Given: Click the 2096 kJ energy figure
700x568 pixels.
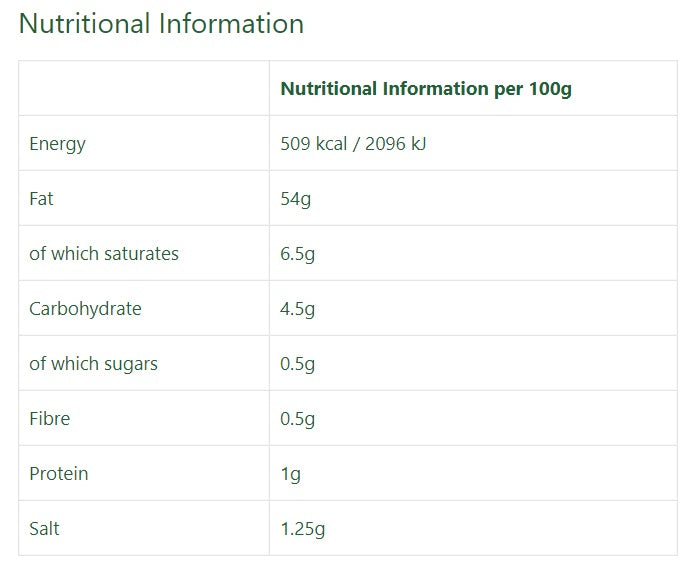Looking at the screenshot, I should 396,144.
